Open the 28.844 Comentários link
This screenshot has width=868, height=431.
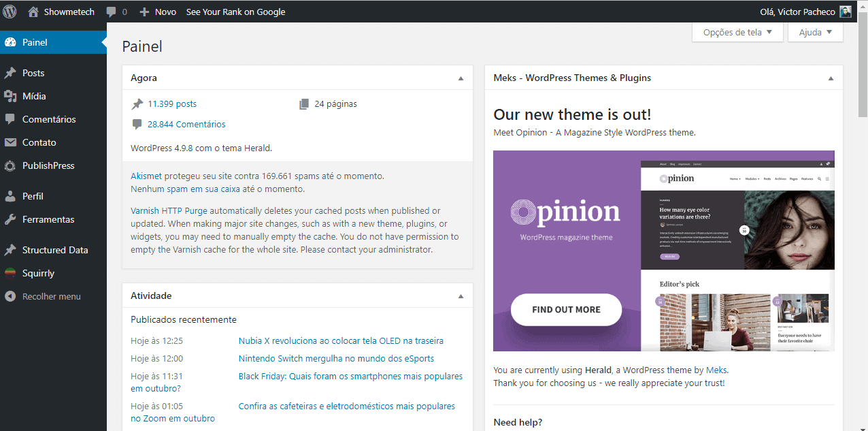pyautogui.click(x=186, y=125)
